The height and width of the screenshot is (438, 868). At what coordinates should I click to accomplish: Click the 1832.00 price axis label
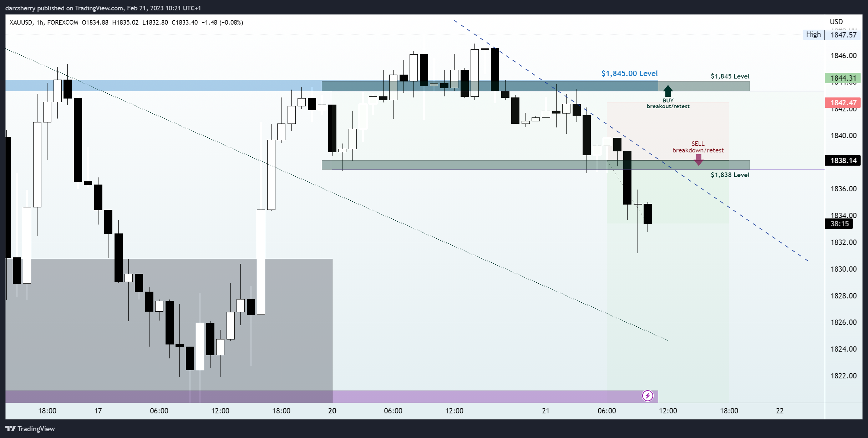[x=843, y=242]
